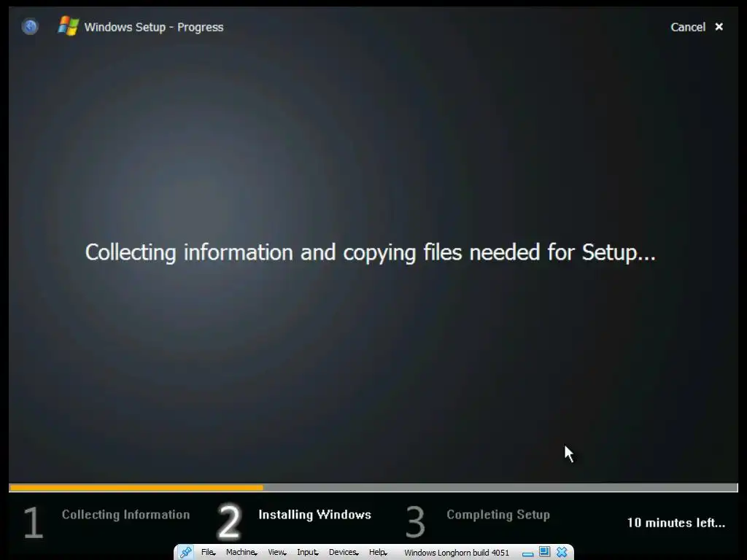Screen dimensions: 747x560
Task: Click the Windows Setup - Progress title
Action: [153, 27]
